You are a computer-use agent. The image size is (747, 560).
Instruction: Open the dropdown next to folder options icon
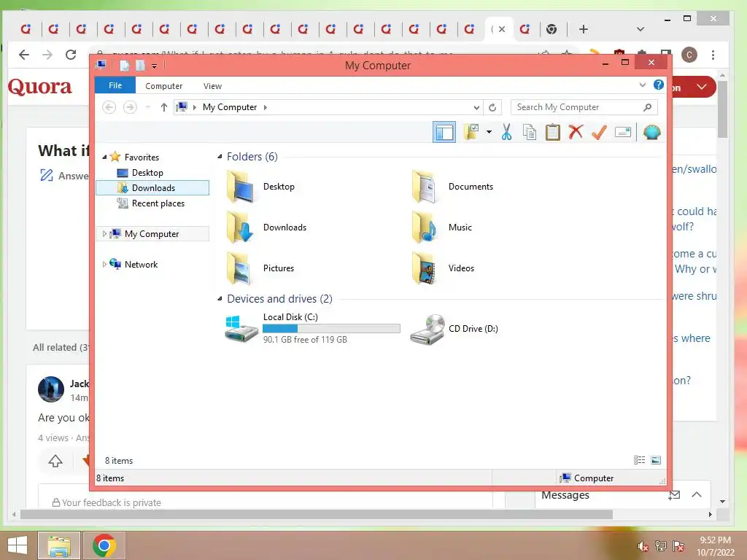coord(489,132)
